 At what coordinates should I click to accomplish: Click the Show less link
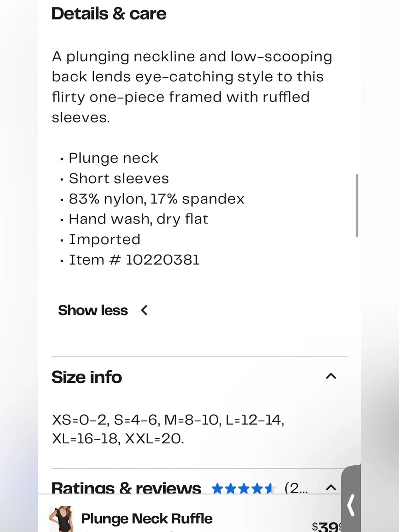pos(93,310)
